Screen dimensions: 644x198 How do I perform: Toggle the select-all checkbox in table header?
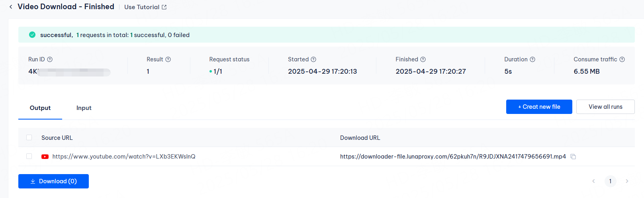point(29,137)
